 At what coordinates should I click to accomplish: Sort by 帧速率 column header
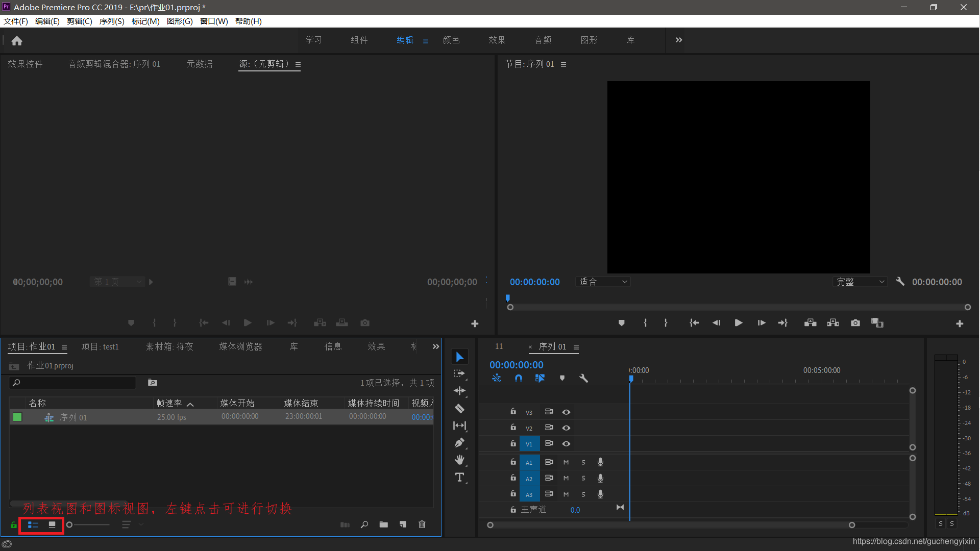[x=169, y=403]
